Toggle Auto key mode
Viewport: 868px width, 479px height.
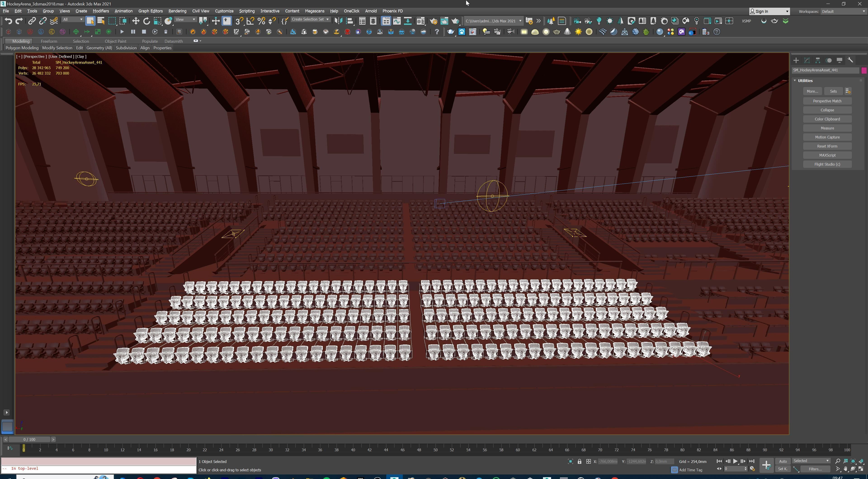pyautogui.click(x=783, y=461)
